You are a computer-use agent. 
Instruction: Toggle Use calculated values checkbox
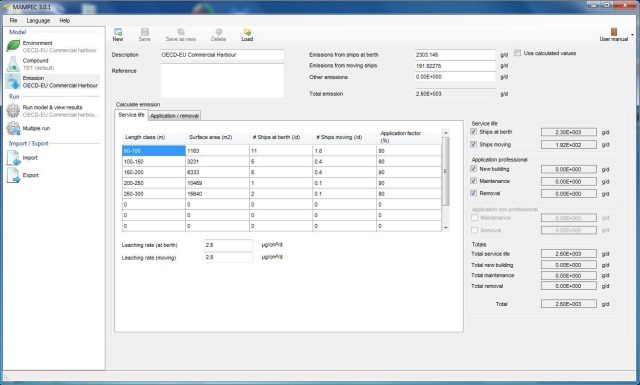click(x=518, y=53)
